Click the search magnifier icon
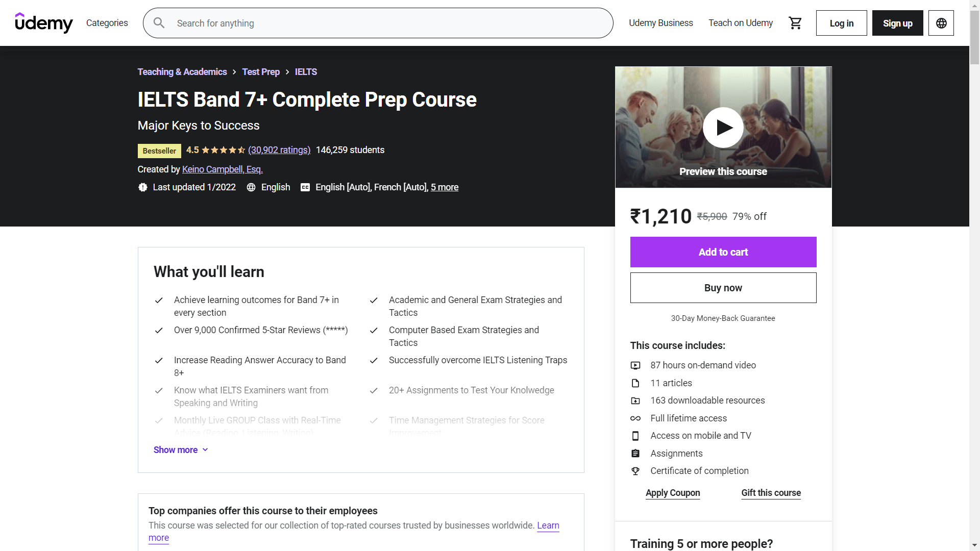The width and height of the screenshot is (980, 551). click(x=159, y=23)
